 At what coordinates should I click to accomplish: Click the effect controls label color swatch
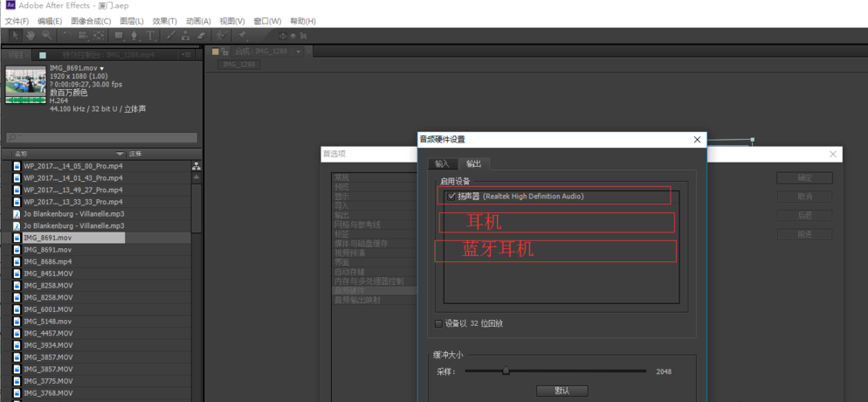tap(43, 55)
